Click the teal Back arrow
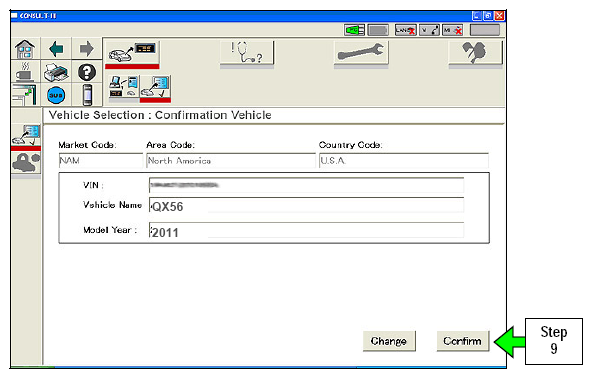The height and width of the screenshot is (378, 592). tap(56, 49)
